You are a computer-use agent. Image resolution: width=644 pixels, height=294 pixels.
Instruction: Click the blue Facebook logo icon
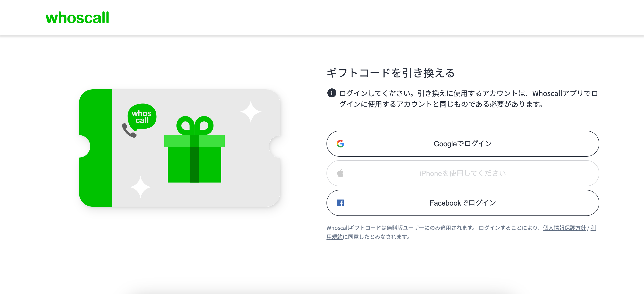pyautogui.click(x=340, y=203)
